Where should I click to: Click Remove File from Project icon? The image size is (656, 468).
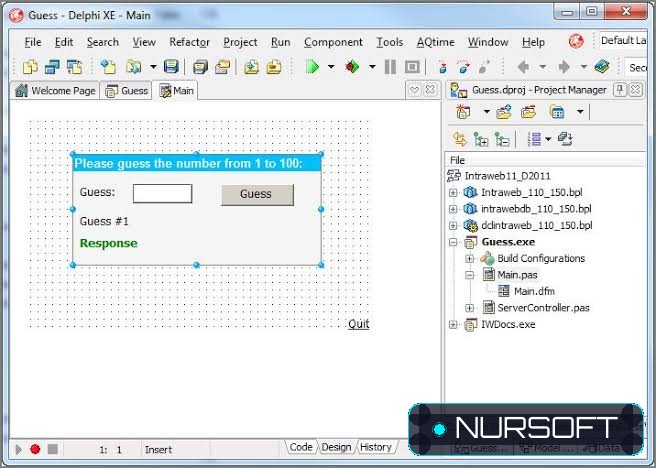(274, 66)
